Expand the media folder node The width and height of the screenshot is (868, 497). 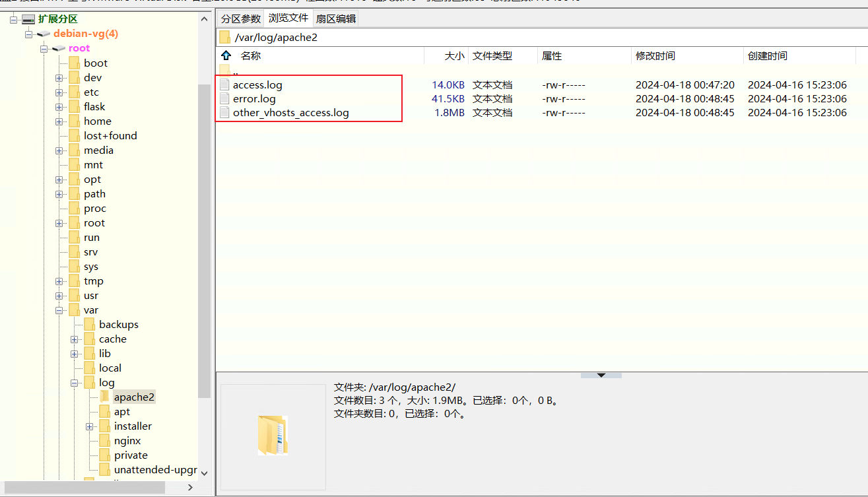(x=59, y=150)
